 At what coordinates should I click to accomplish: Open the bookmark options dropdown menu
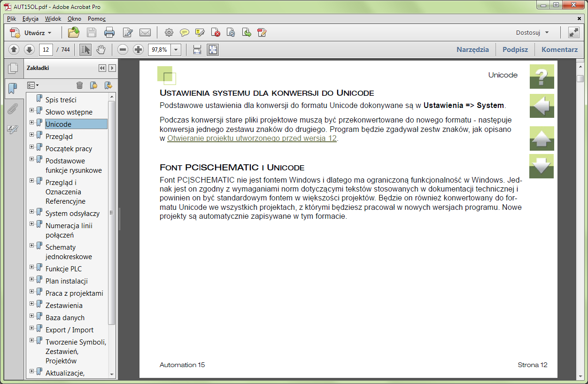click(33, 85)
